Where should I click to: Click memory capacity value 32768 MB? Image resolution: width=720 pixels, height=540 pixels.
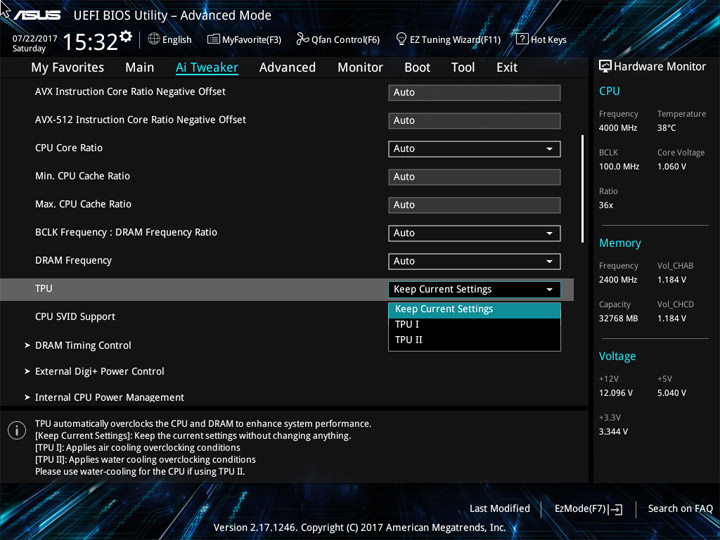point(618,318)
